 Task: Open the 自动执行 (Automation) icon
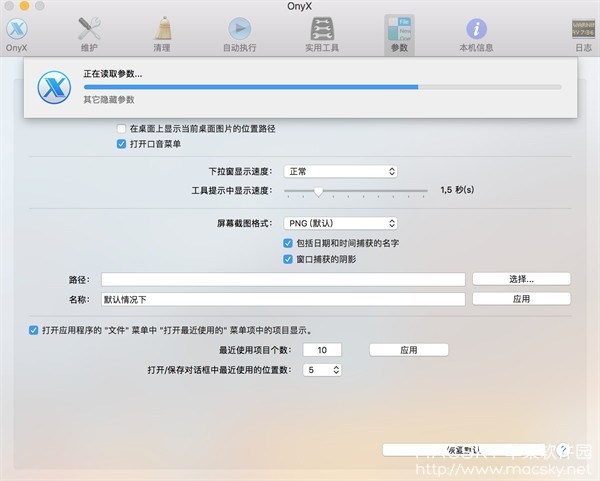[x=240, y=34]
